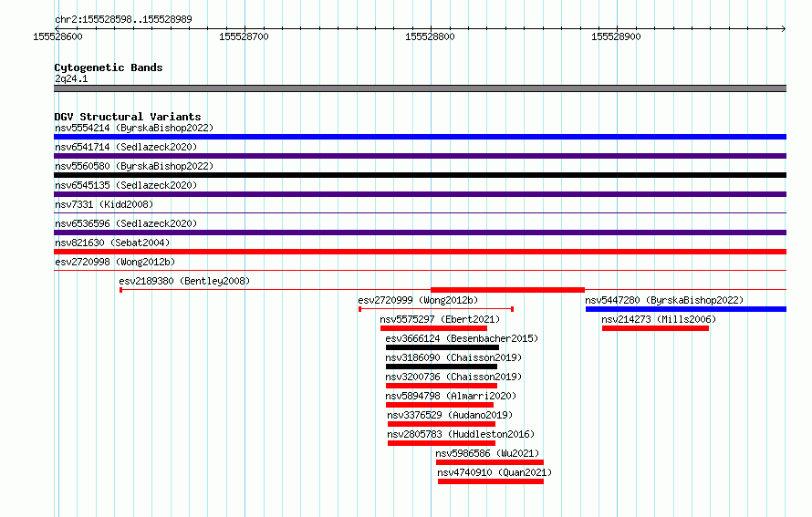Click ruler position 155528700
The width and height of the screenshot is (812, 517).
[x=244, y=36]
